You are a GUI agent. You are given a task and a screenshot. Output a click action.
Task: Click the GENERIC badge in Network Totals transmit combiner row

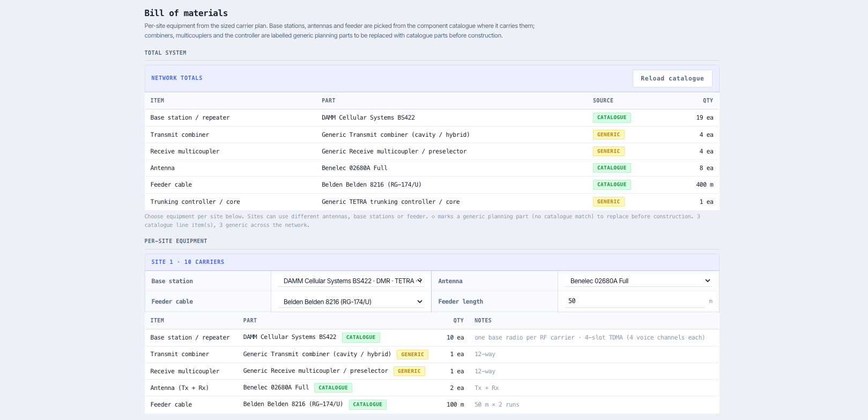pyautogui.click(x=609, y=135)
